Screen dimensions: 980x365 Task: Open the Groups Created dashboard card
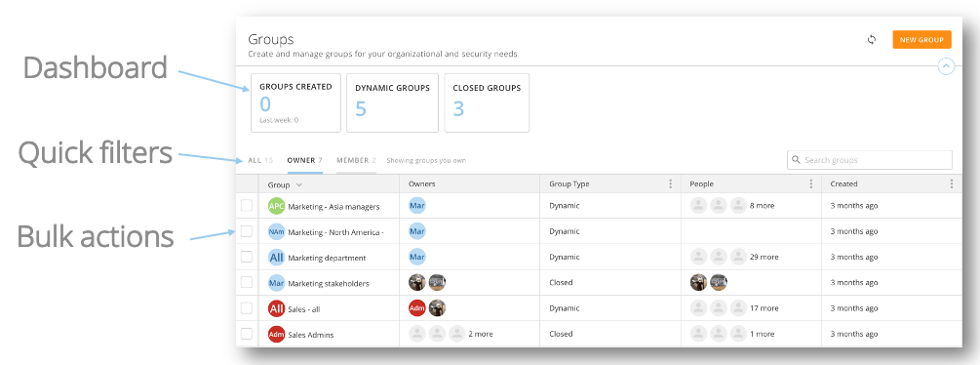(295, 102)
